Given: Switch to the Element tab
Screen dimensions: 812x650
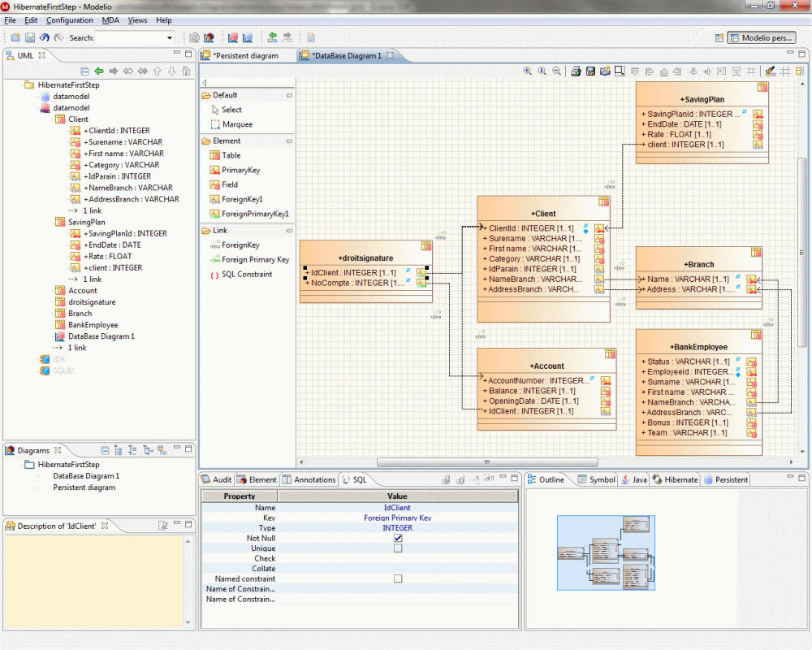Looking at the screenshot, I should tap(257, 480).
